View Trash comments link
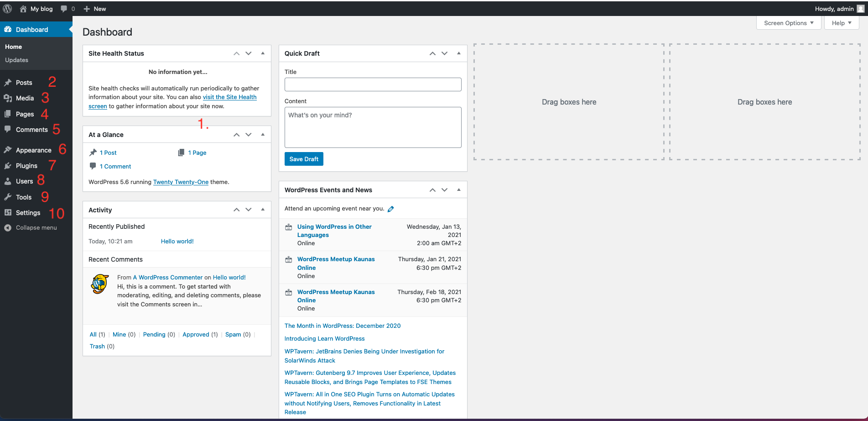Image resolution: width=868 pixels, height=421 pixels. pos(97,346)
